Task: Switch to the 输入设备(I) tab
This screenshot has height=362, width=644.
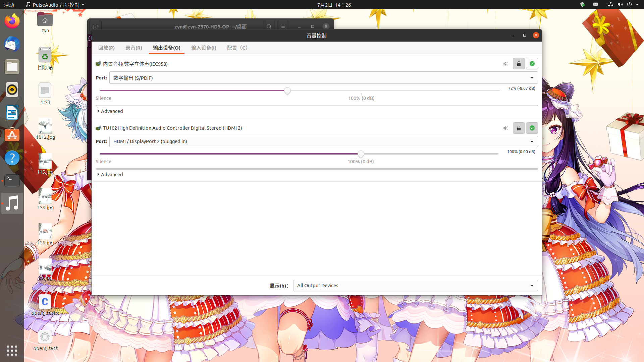Action: [204, 48]
